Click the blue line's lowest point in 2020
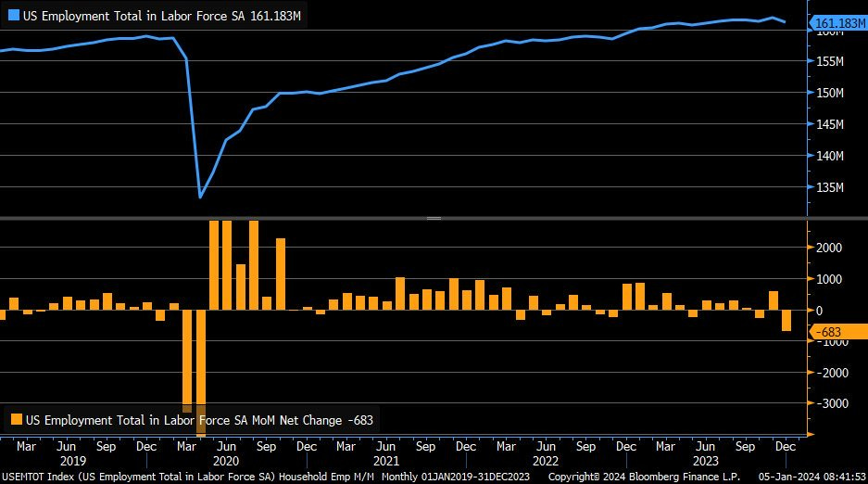The width and height of the screenshot is (868, 484). tap(200, 197)
